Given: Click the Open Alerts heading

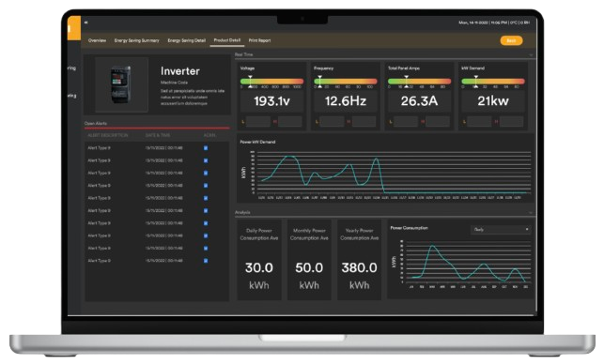Looking at the screenshot, I should click(x=96, y=124).
